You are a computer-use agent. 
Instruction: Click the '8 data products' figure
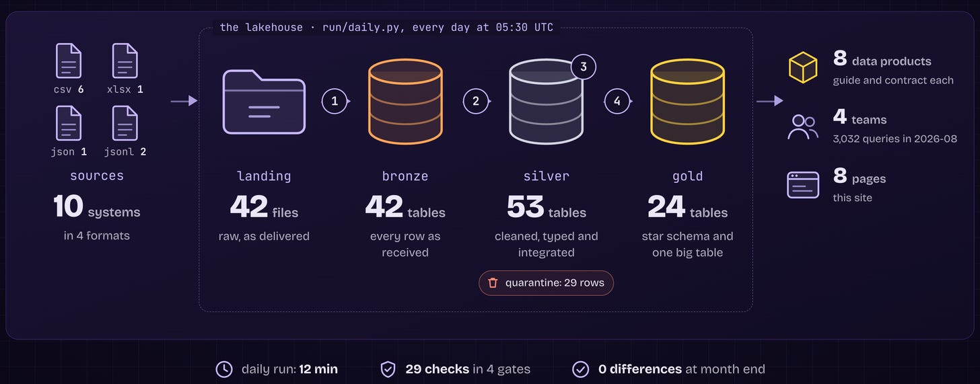(x=882, y=59)
